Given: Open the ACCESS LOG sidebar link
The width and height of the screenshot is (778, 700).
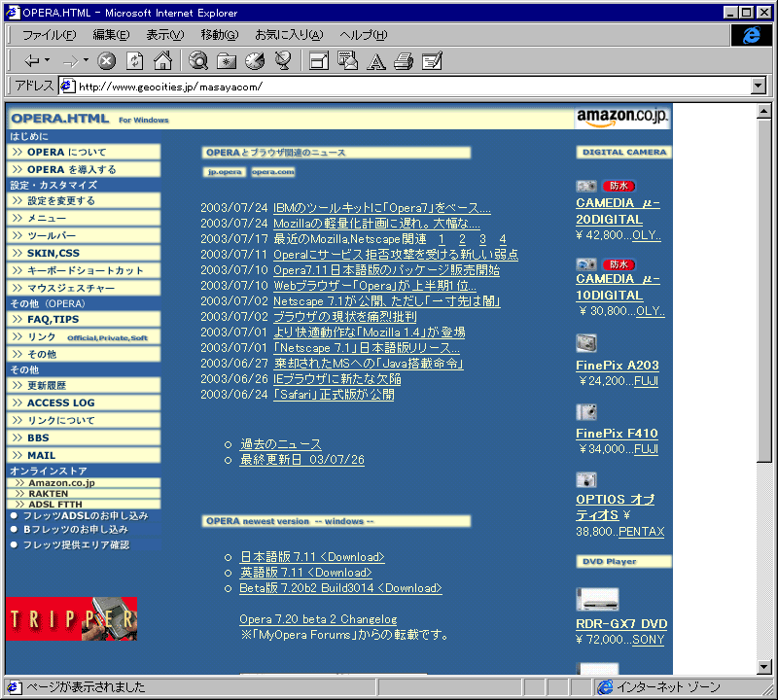Looking at the screenshot, I should pos(84,402).
